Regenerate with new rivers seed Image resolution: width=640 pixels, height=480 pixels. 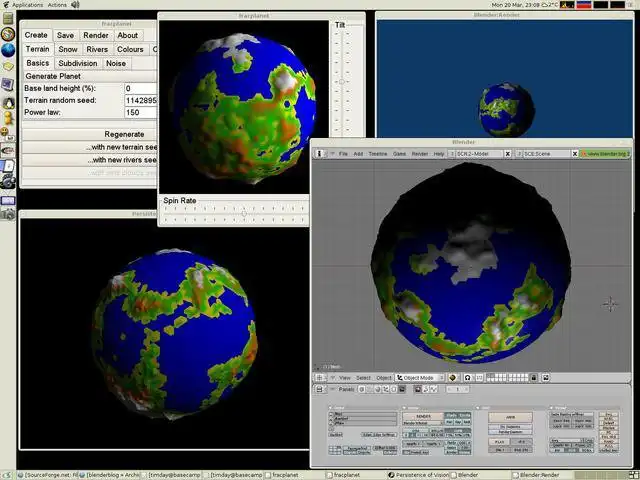(89, 160)
